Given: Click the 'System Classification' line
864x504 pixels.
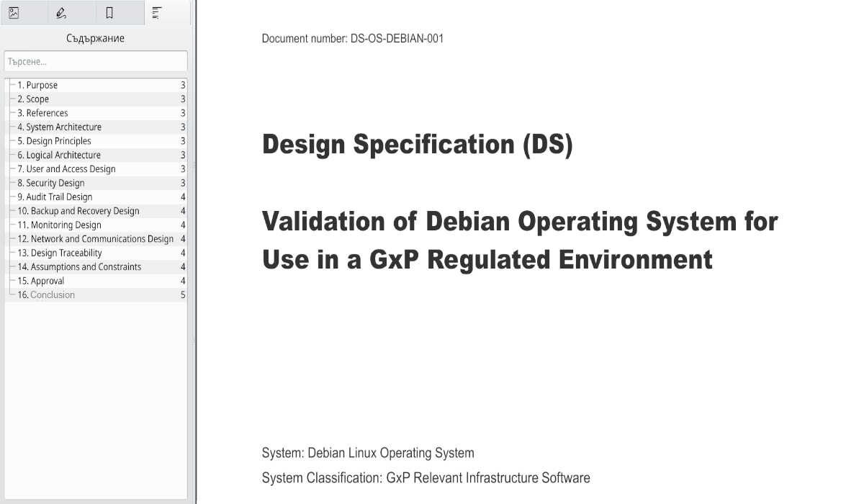Looking at the screenshot, I should (426, 478).
